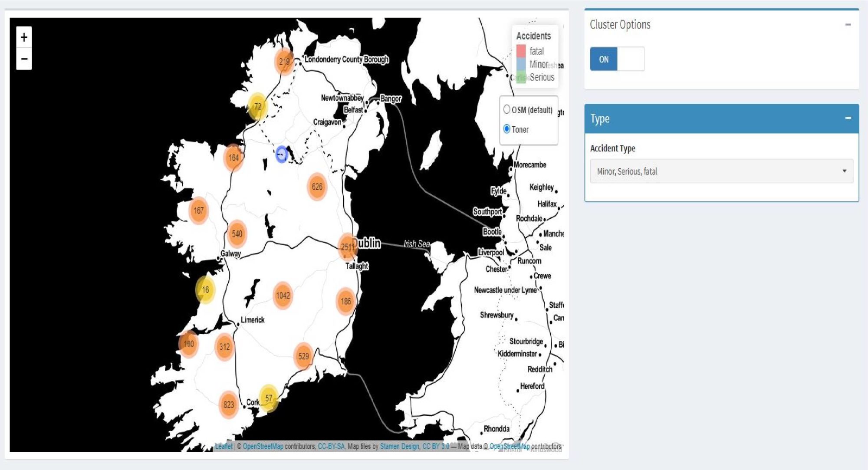Viewport: 868px width, 470px height.
Task: Collapse the Type panel
Action: tap(848, 118)
